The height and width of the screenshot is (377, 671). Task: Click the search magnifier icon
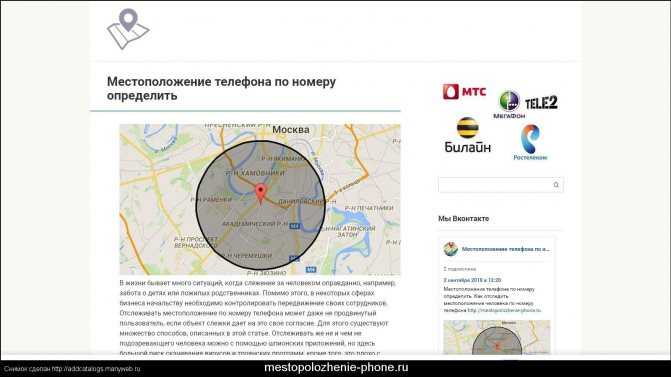pos(556,185)
